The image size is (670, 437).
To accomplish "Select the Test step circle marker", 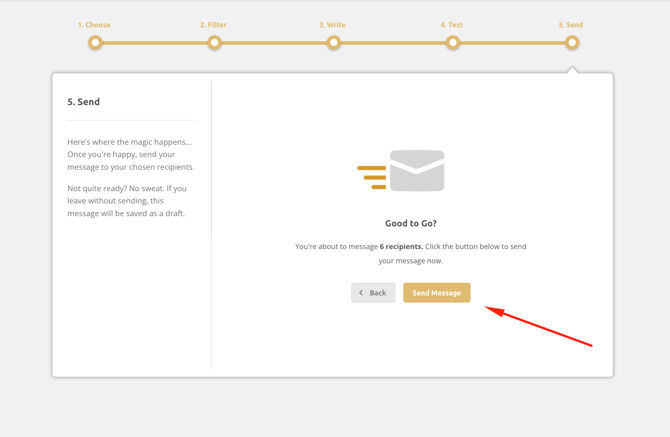I will (x=453, y=43).
